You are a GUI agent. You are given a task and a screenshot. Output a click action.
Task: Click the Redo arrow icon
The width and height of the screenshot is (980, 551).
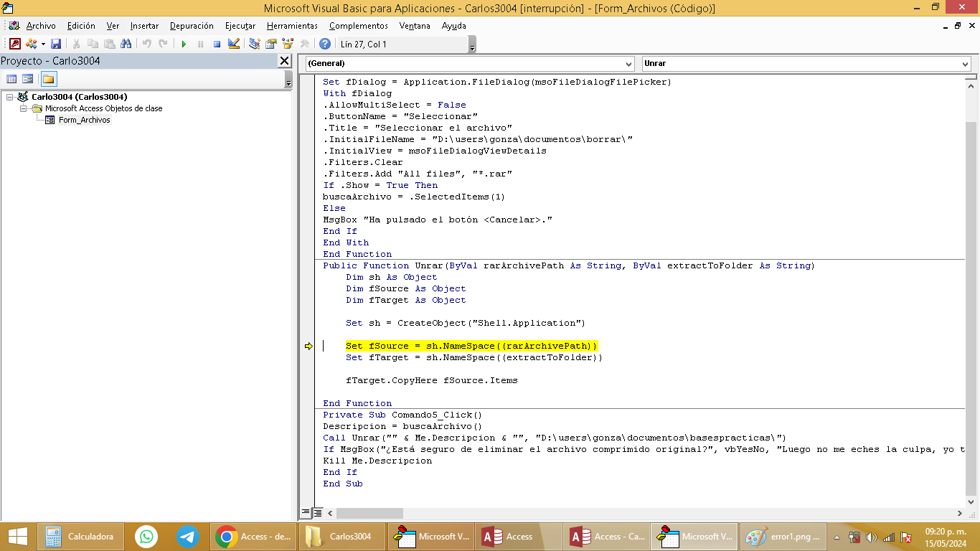pos(163,44)
